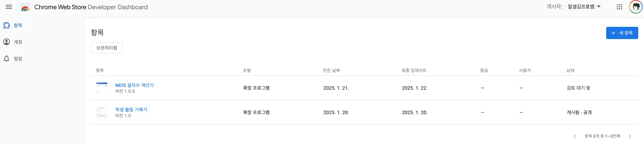Click the 새 항목 button
644x144 pixels.
click(x=622, y=33)
